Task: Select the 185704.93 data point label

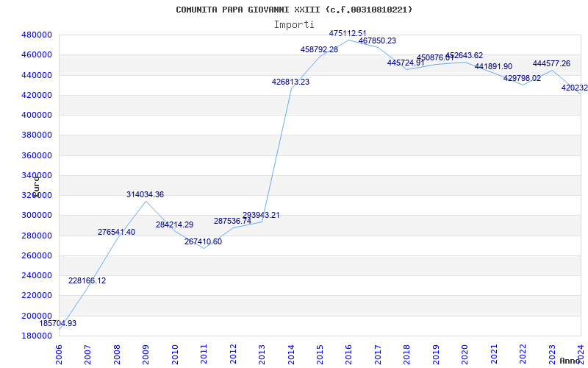Action: pos(58,323)
